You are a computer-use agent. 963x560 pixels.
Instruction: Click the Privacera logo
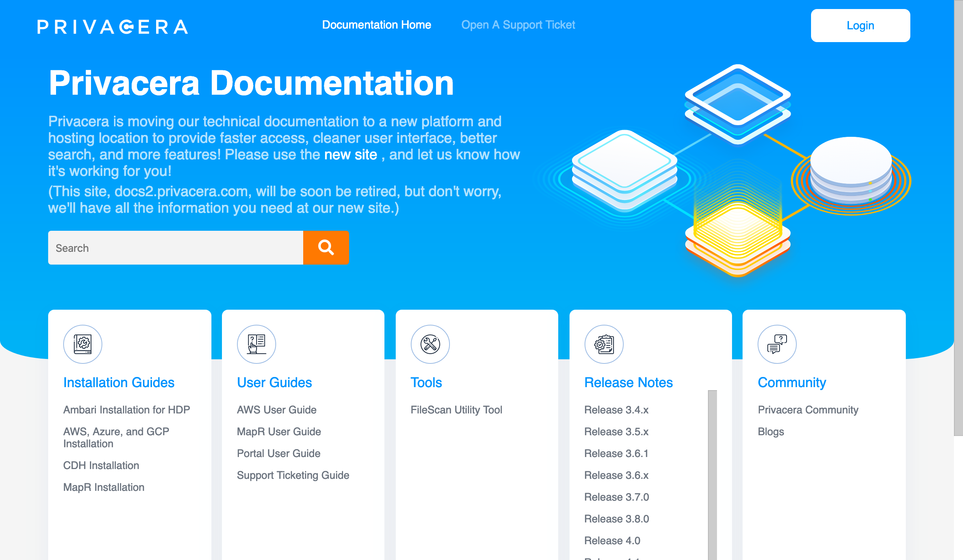coord(112,27)
